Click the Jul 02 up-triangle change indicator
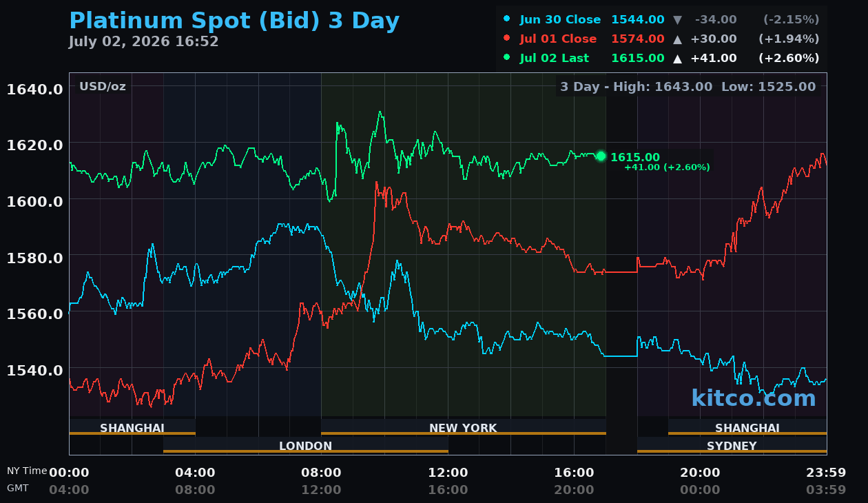868x503 pixels. point(678,59)
